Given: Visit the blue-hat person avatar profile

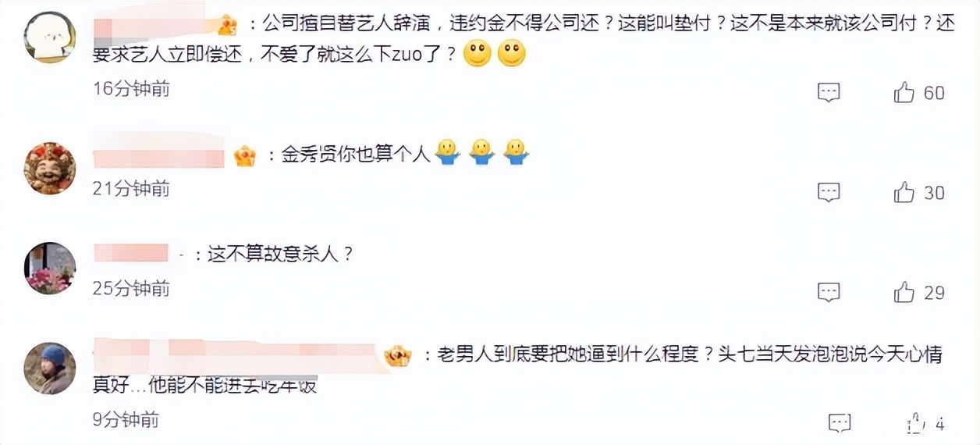Looking at the screenshot, I should pyautogui.click(x=50, y=368).
